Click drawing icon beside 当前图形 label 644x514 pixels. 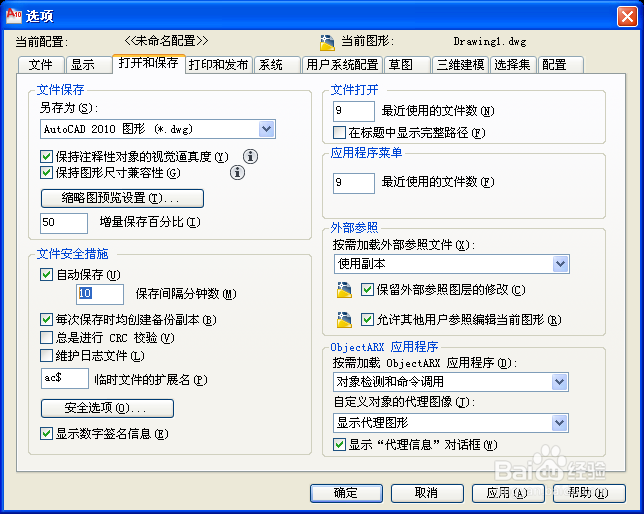pyautogui.click(x=327, y=42)
